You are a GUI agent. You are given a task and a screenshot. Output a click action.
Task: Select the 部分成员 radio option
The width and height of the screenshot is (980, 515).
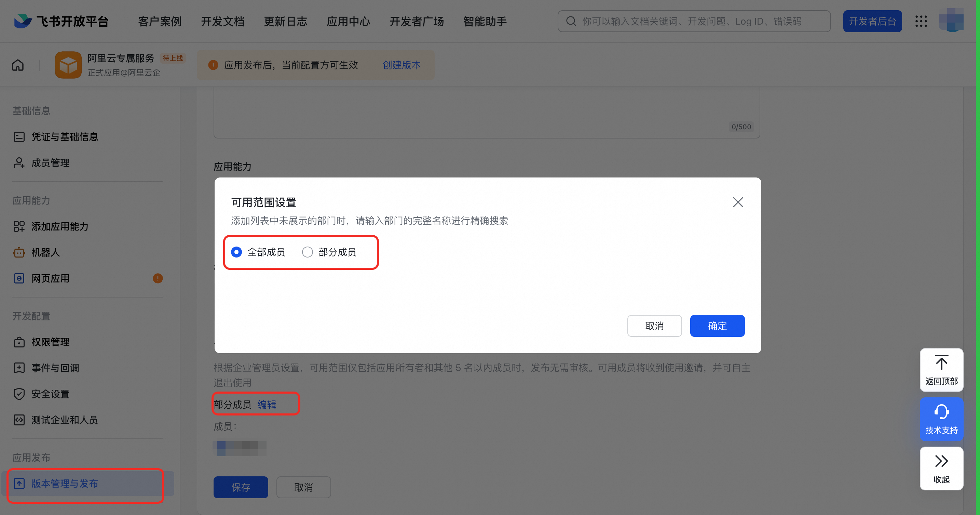308,252
